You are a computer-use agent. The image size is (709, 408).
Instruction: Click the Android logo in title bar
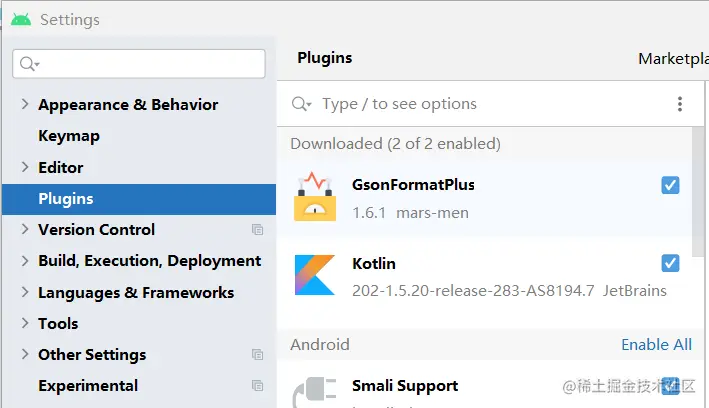pyautogui.click(x=21, y=18)
